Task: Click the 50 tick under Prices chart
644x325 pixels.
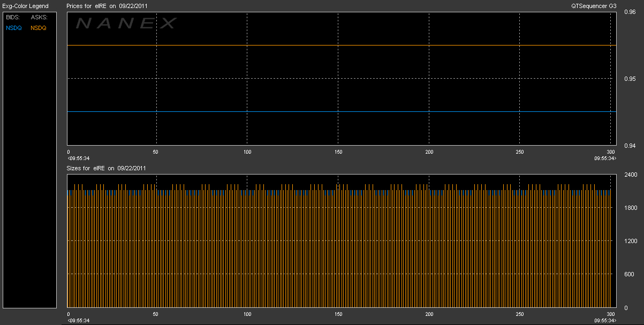Action: tap(156, 152)
